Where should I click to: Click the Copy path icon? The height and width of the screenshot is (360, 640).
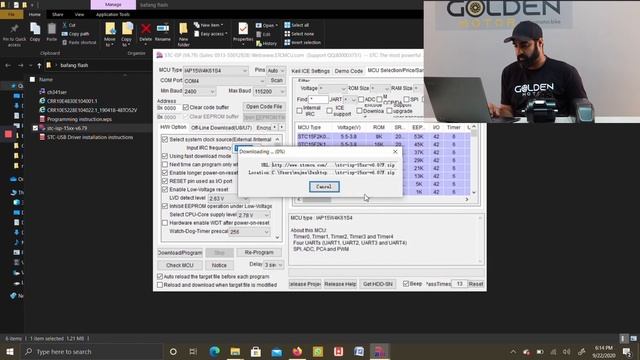(x=65, y=34)
